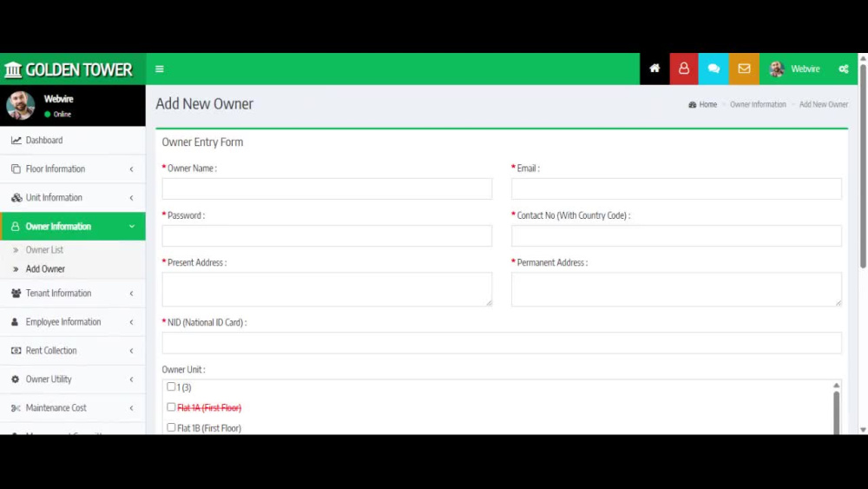The height and width of the screenshot is (489, 868).
Task: Click the Webvire avatar in top bar
Action: point(777,69)
